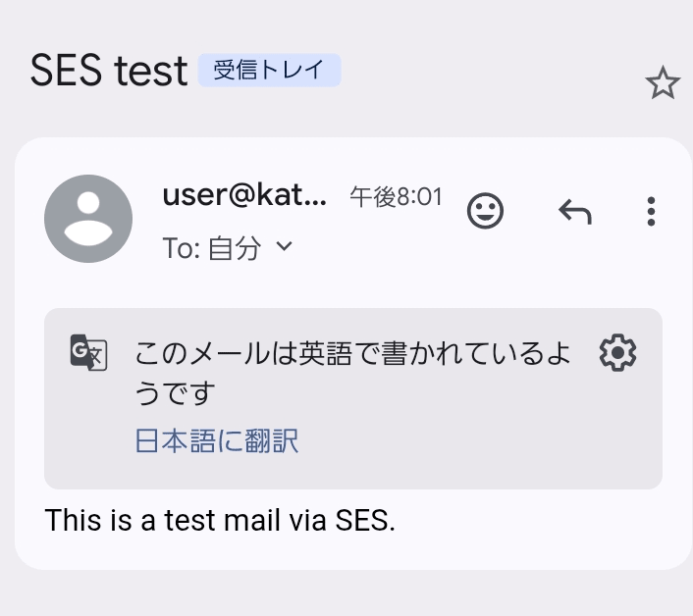Viewport: 693px width, 616px height.
Task: Click blank white space under message text
Action: pyautogui.click(x=346, y=552)
